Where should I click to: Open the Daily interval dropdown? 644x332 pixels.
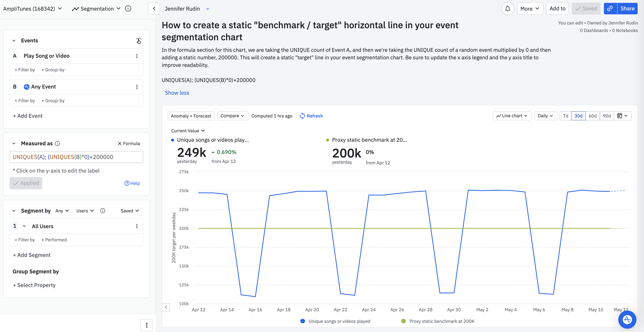point(545,116)
